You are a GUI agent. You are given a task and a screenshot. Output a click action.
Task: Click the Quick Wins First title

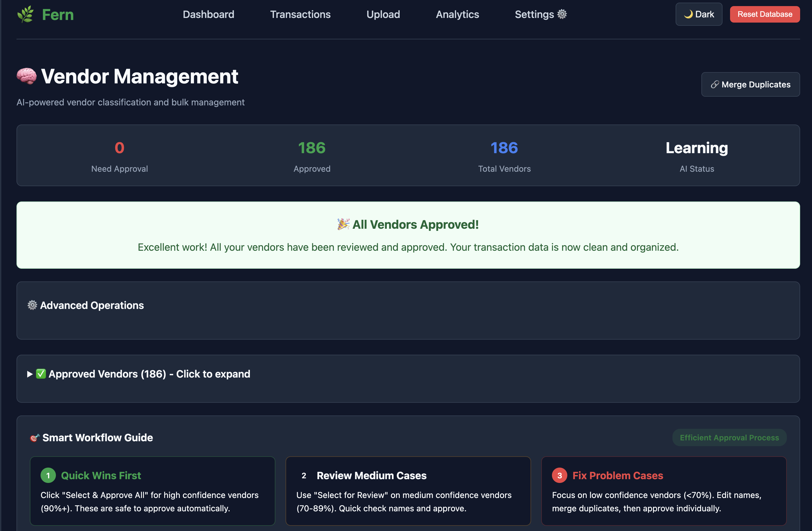point(101,475)
